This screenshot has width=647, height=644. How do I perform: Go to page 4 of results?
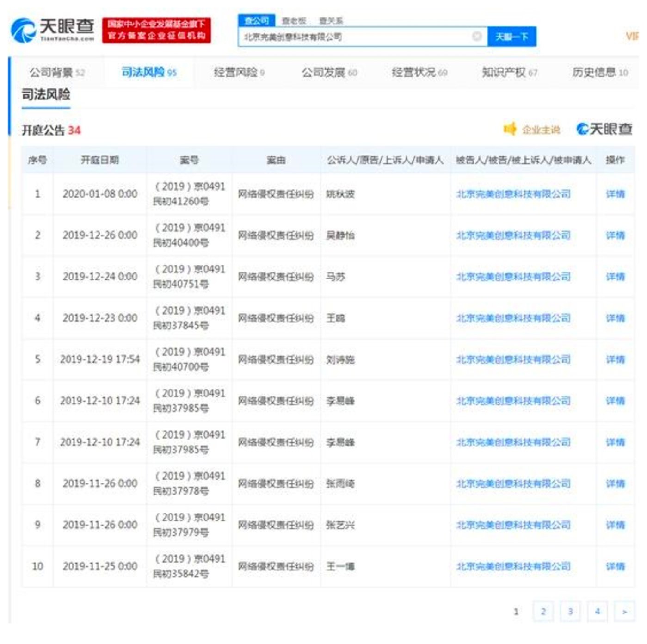coord(598,612)
